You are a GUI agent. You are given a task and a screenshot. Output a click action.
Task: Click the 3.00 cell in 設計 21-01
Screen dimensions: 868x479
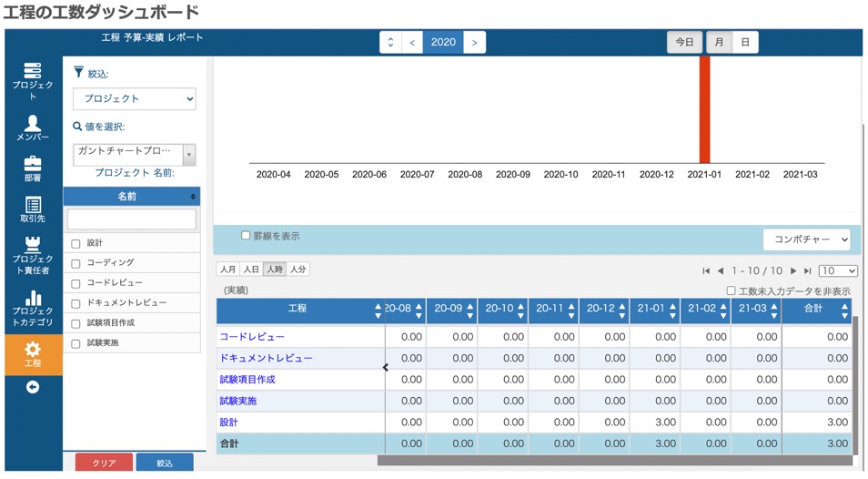pyautogui.click(x=655, y=423)
